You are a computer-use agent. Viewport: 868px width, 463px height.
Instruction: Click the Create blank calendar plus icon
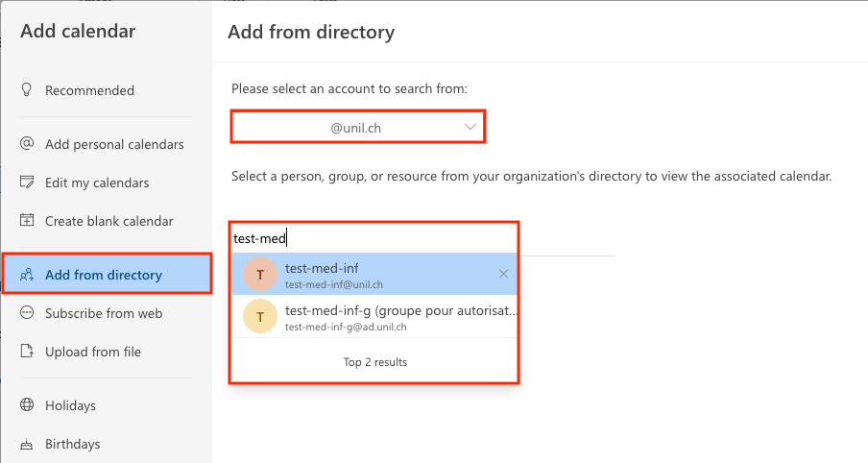pyautogui.click(x=27, y=221)
